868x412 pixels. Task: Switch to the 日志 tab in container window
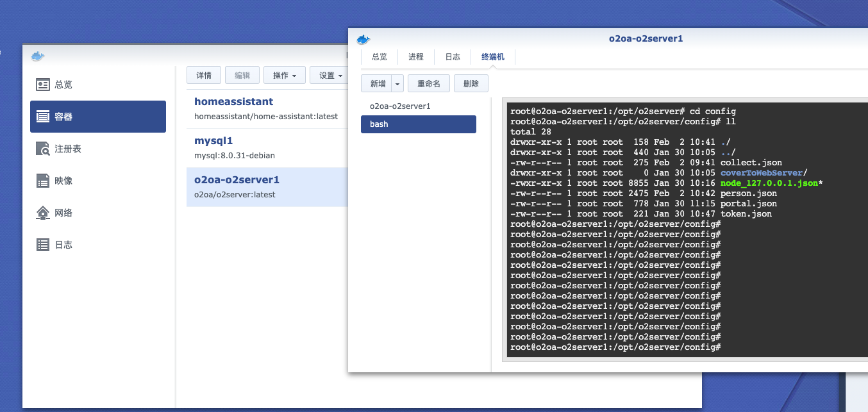[453, 57]
